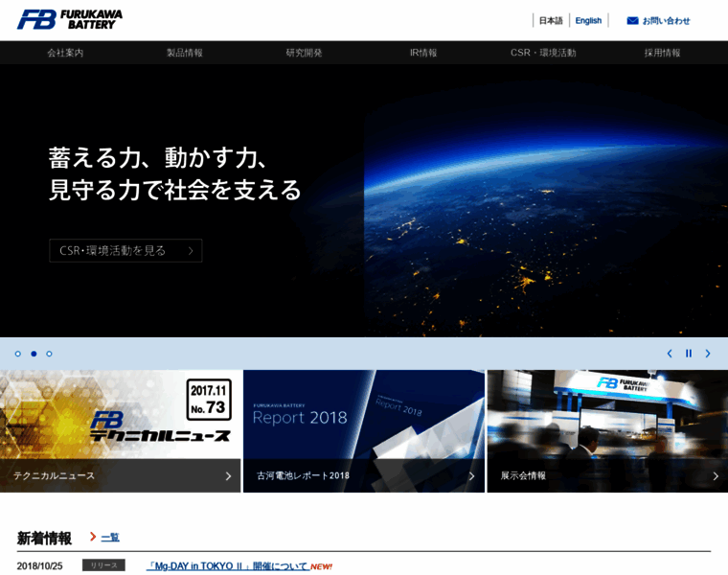The image size is (728, 575).
Task: Go to next slide arrow
Action: [708, 354]
